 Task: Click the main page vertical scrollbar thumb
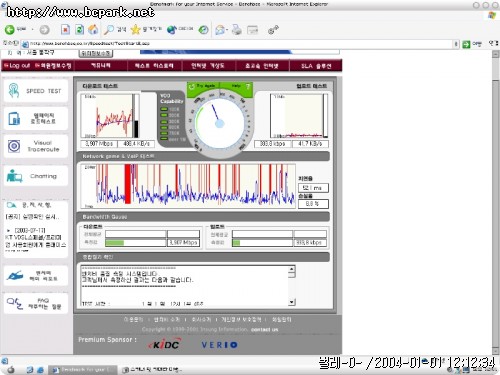point(496,213)
